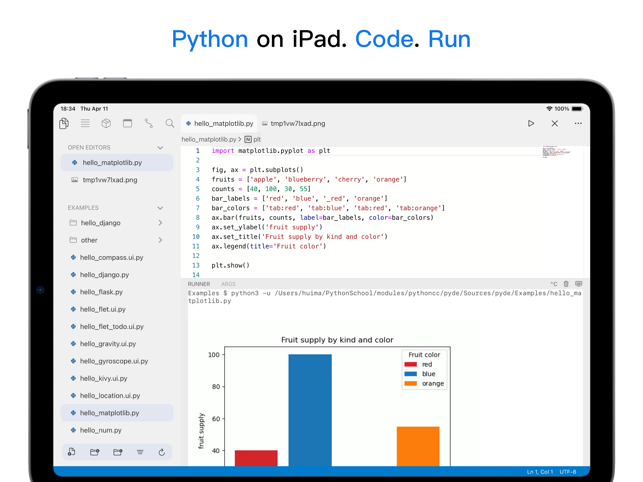Open hello_flet_todo.ui.py file
The height and width of the screenshot is (482, 643).
click(x=117, y=326)
